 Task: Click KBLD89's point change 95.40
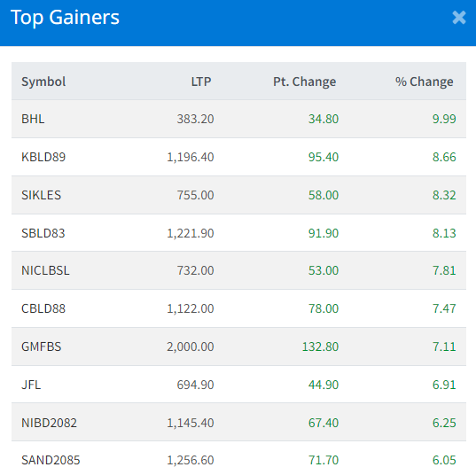click(x=324, y=157)
